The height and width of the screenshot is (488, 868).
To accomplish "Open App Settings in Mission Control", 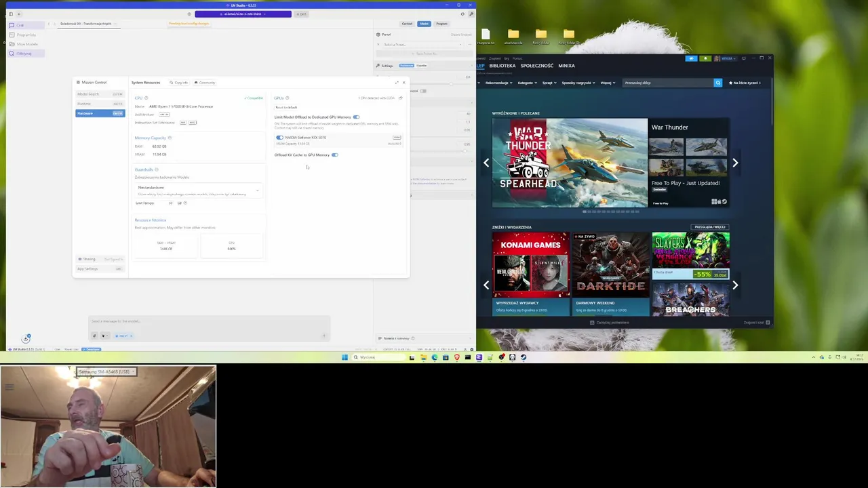I will point(100,268).
